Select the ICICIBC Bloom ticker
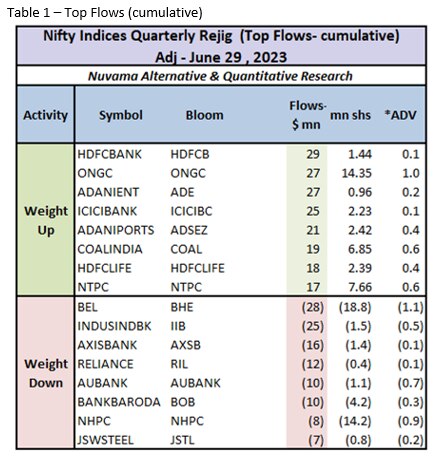This screenshot has width=440, height=465. (191, 211)
